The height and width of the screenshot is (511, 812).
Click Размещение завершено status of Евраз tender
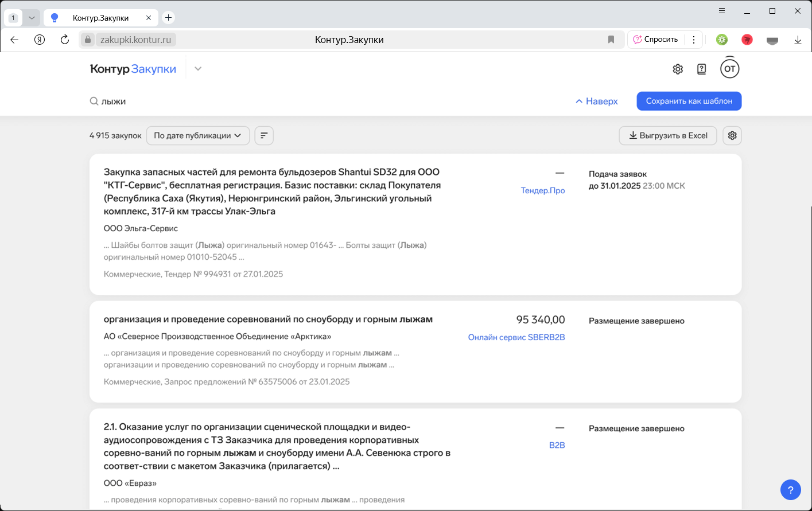point(636,428)
